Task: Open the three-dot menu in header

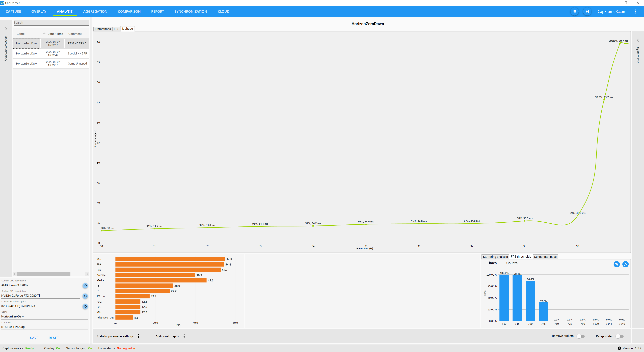Action: [x=635, y=12]
